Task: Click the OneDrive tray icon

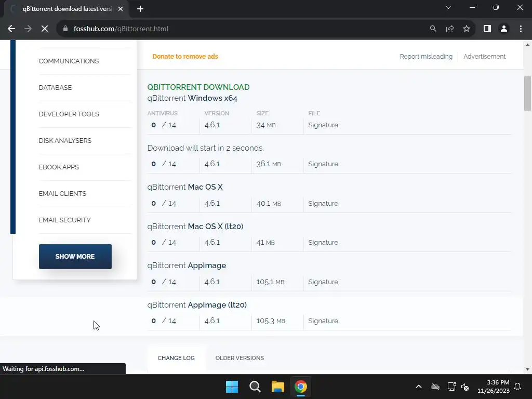Action: [x=435, y=387]
